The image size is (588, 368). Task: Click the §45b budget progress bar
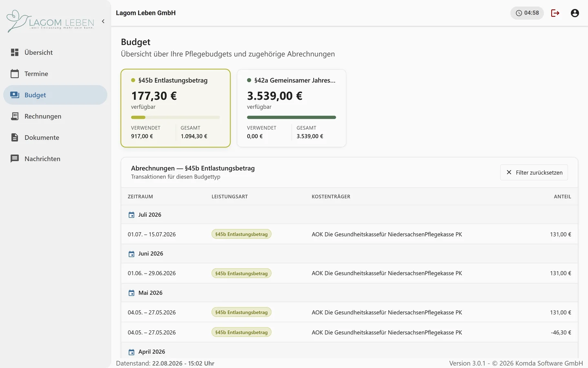(x=176, y=117)
